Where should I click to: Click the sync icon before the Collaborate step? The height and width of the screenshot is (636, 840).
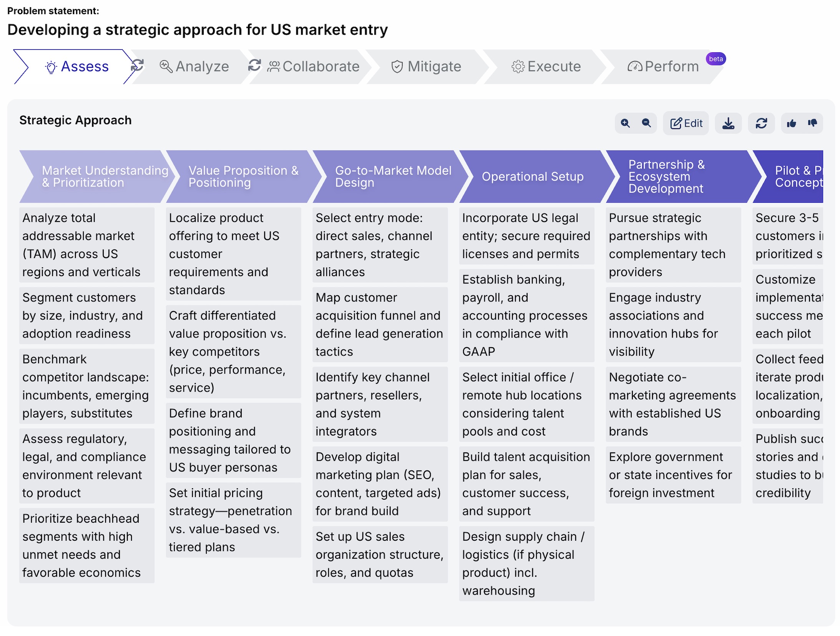point(254,65)
